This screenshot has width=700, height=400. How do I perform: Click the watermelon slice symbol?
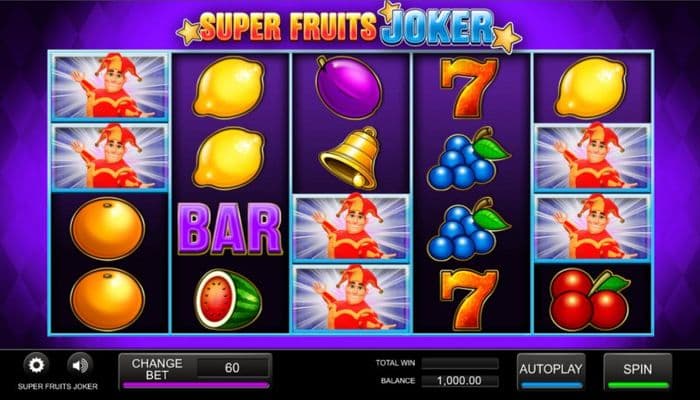[228, 299]
